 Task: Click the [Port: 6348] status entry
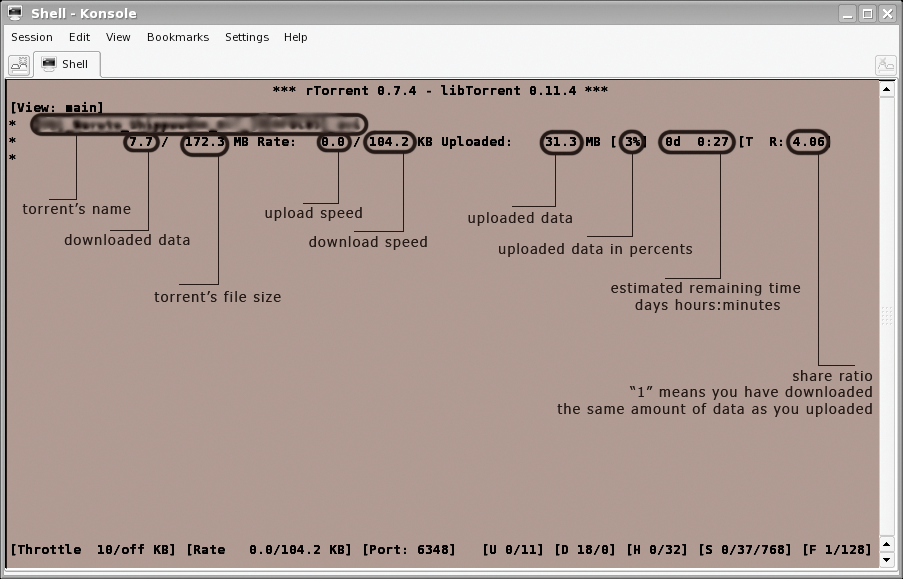point(409,550)
